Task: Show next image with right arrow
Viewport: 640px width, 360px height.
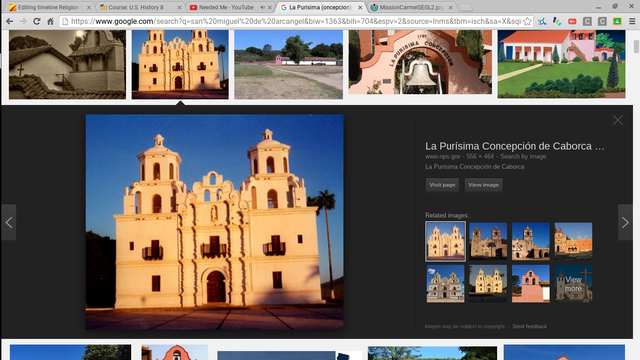Action: (x=625, y=222)
